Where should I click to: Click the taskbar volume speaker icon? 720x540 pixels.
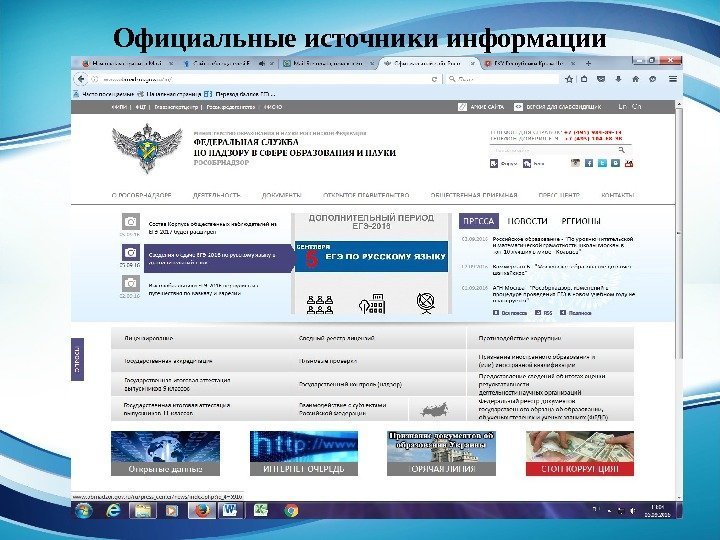(633, 511)
